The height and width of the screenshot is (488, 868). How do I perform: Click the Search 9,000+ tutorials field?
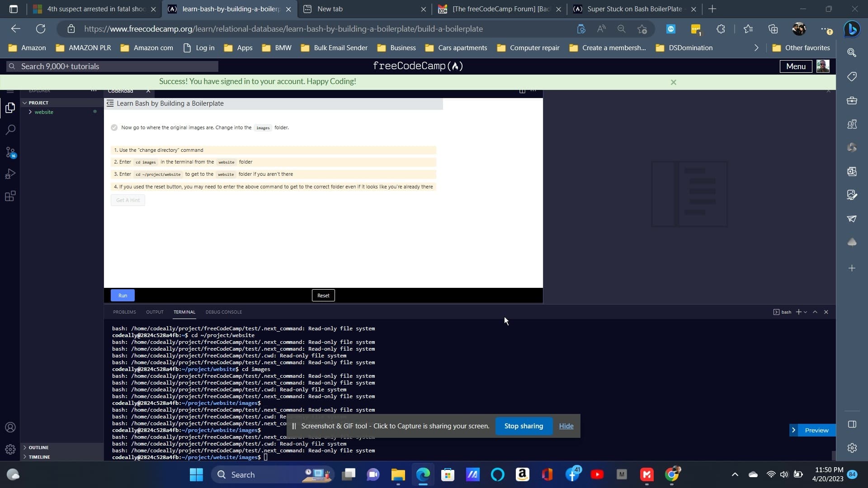click(113, 66)
